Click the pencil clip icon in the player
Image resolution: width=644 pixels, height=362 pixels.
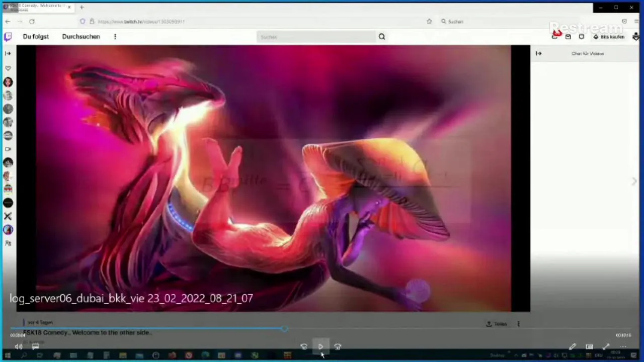pos(573,346)
